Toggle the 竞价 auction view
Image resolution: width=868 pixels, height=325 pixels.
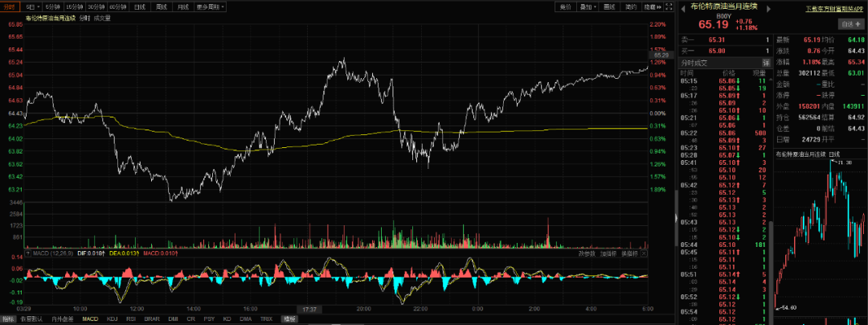pos(565,6)
